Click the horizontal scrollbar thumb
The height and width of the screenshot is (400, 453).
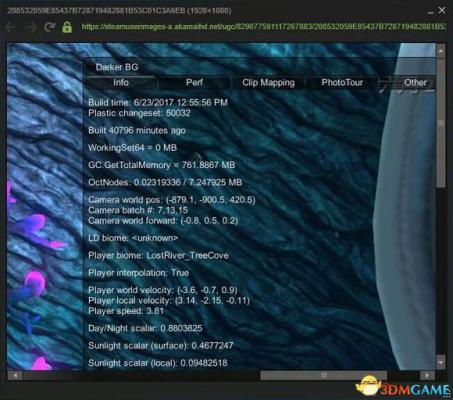click(323, 375)
